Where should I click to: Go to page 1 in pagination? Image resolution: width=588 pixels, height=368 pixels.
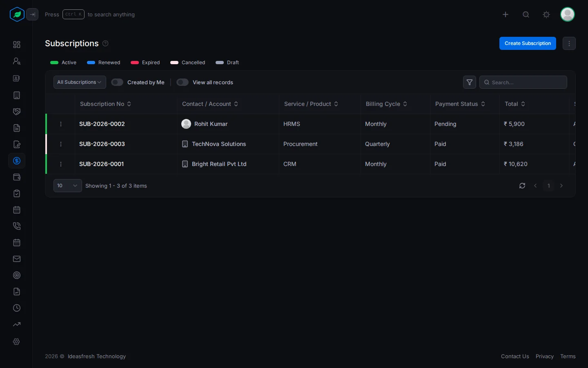[x=548, y=186]
